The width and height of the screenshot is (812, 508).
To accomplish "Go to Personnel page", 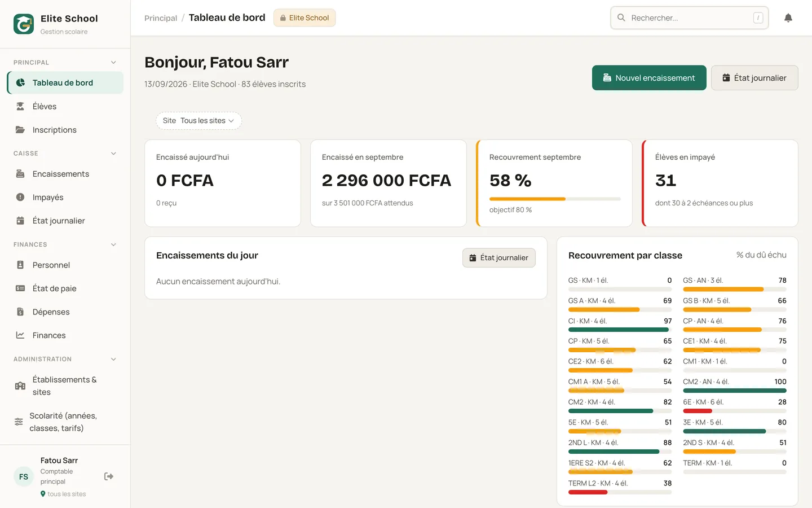I will [x=65, y=265].
